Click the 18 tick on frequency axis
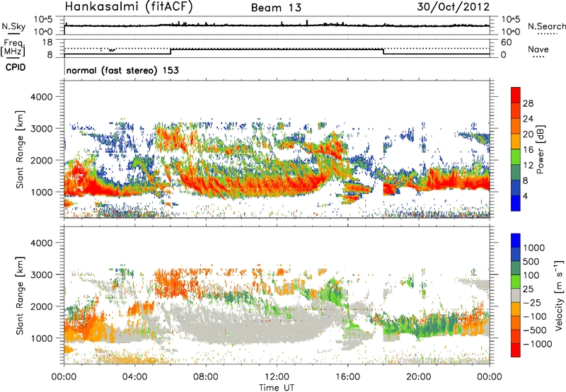Image resolution: width=566 pixels, height=392 pixels. 47,42
